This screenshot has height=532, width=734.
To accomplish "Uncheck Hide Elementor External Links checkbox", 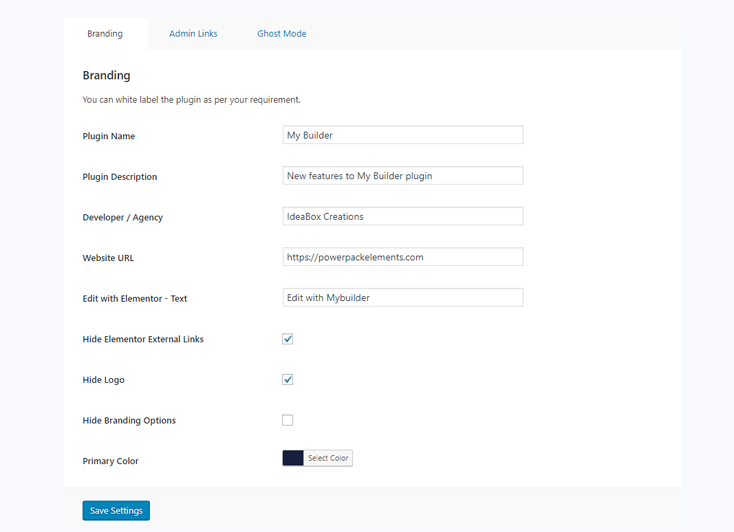I will 287,339.
